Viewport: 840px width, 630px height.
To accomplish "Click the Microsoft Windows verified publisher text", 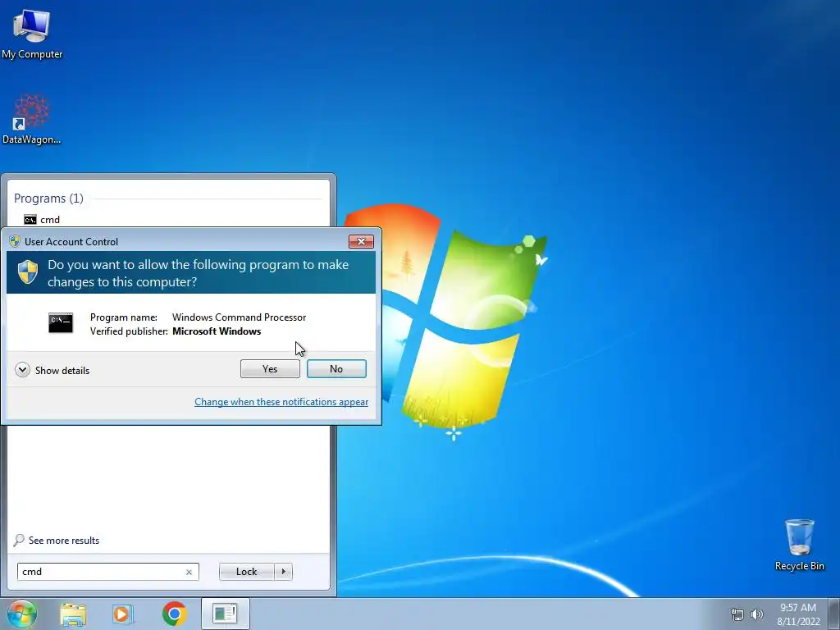I will pyautogui.click(x=217, y=331).
